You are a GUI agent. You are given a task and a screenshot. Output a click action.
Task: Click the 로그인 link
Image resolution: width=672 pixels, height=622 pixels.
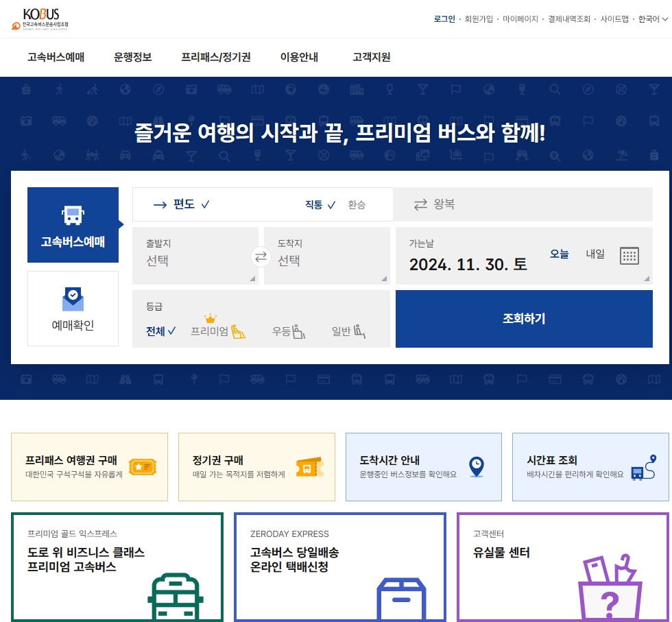coord(445,19)
